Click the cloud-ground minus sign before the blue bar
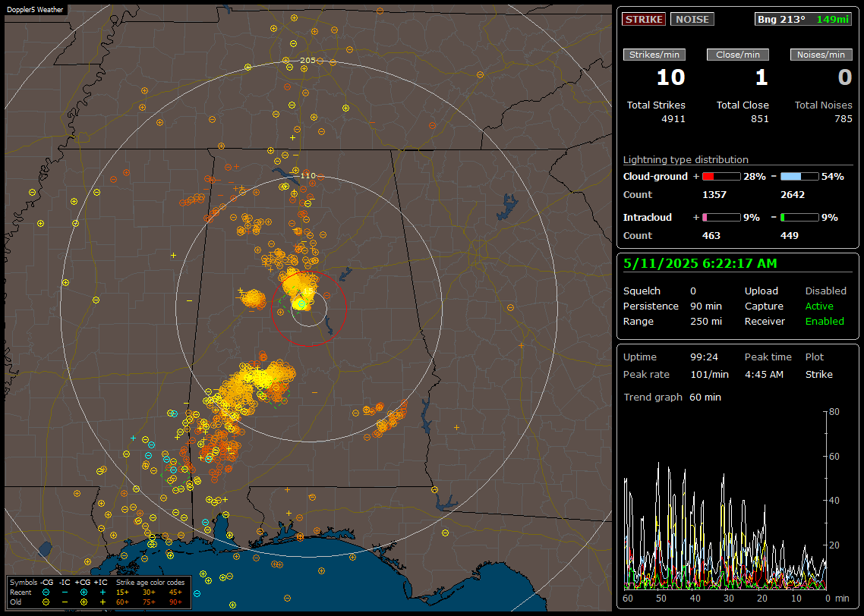Image resolution: width=864 pixels, height=616 pixels. coord(774,177)
